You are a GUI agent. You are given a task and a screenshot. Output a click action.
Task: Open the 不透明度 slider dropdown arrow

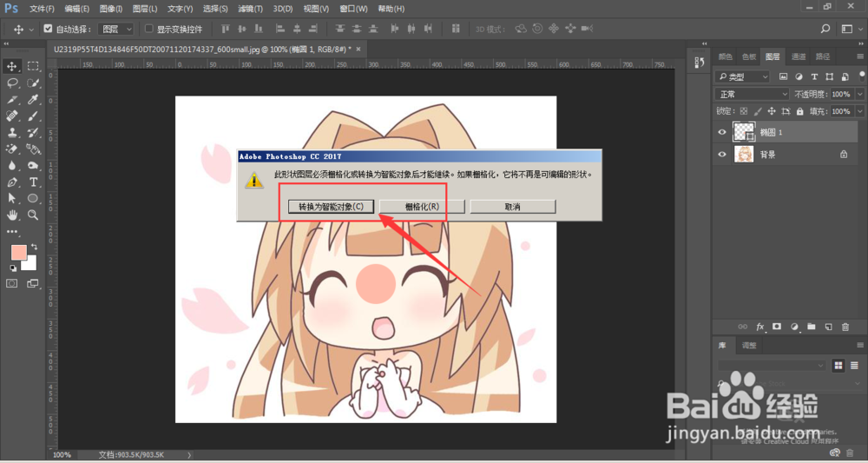[859, 94]
